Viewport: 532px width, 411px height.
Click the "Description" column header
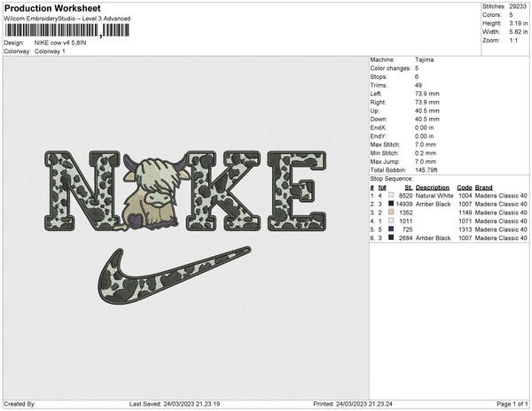point(433,188)
